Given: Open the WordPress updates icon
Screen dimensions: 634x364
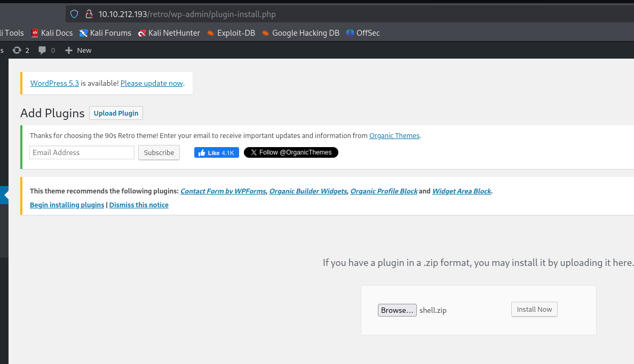Looking at the screenshot, I should click(17, 50).
